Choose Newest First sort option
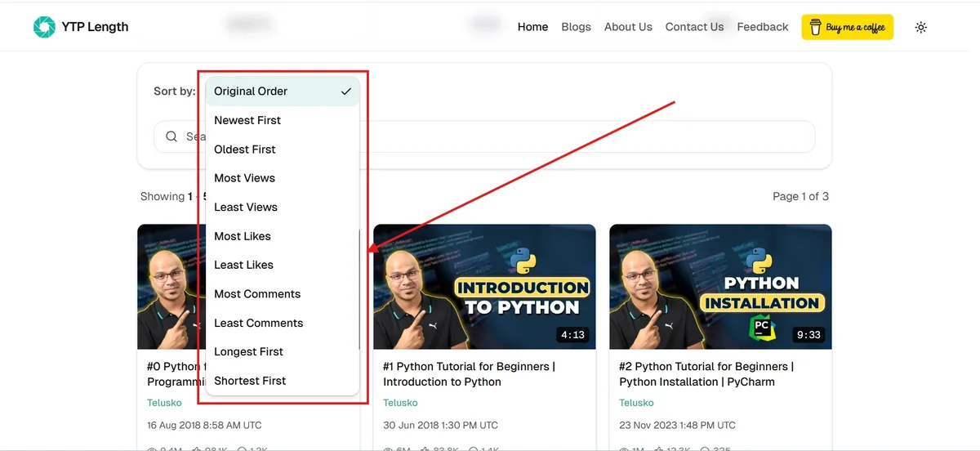 pyautogui.click(x=282, y=120)
